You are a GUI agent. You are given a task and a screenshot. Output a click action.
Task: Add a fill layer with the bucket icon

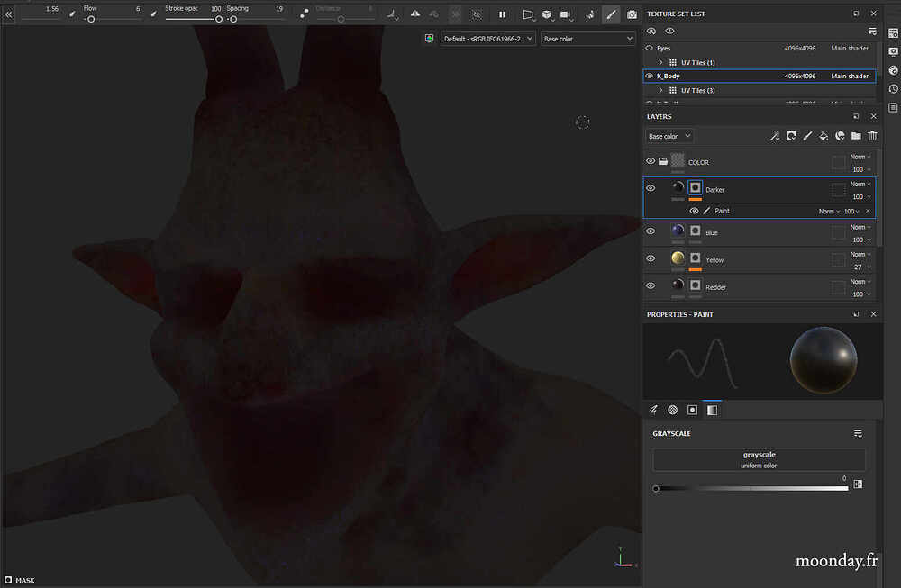(824, 136)
